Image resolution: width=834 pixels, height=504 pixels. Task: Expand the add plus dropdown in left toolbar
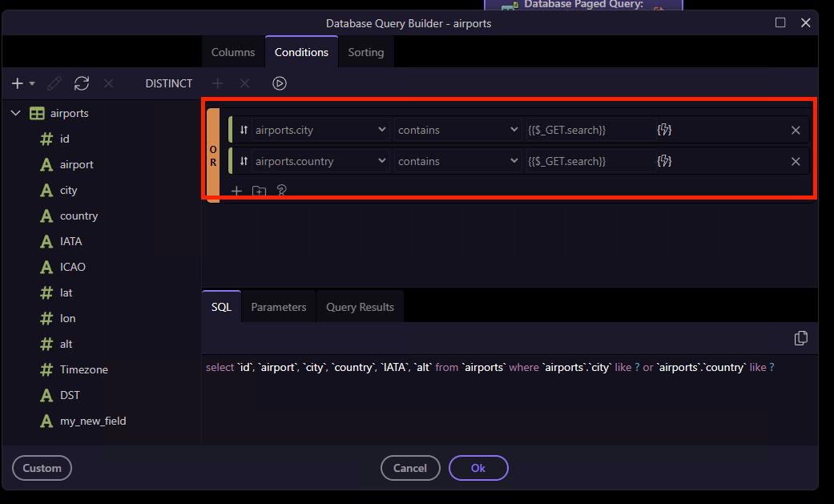(x=32, y=84)
